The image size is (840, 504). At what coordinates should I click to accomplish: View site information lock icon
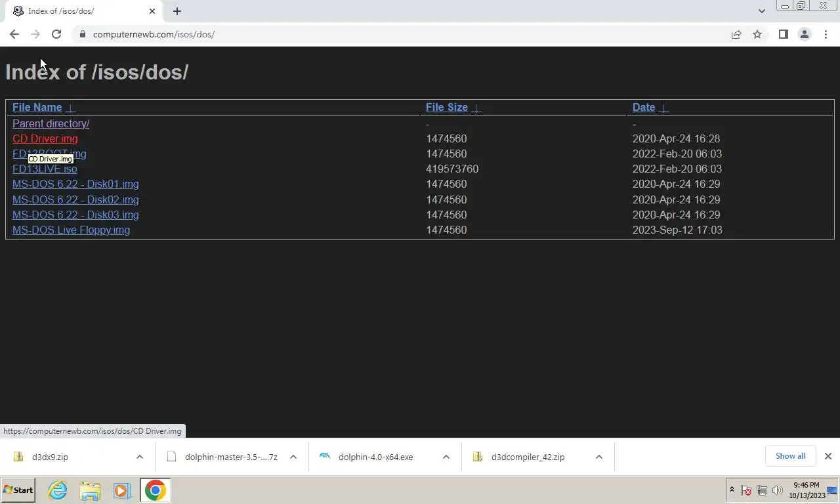point(82,34)
